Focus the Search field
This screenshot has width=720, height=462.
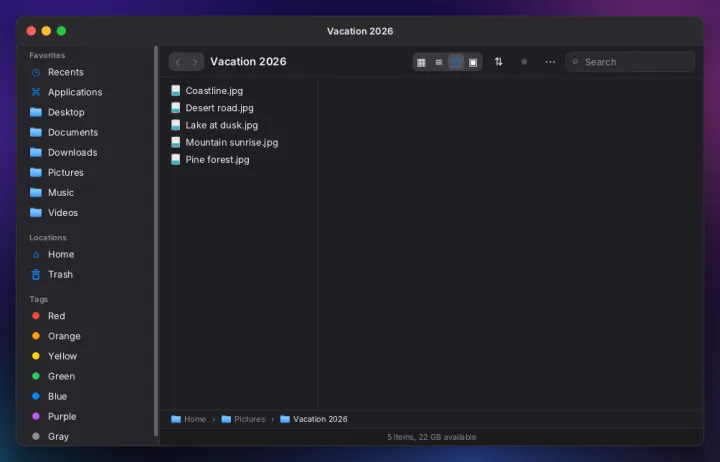coord(630,62)
